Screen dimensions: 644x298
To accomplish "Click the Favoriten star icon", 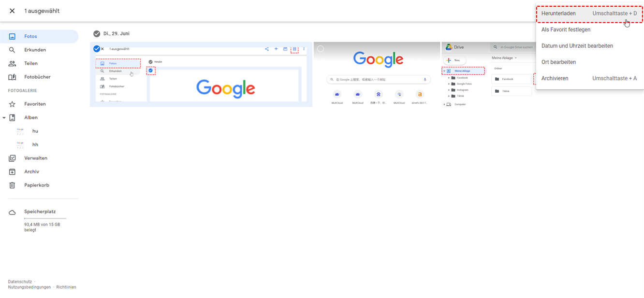I will click(x=13, y=104).
